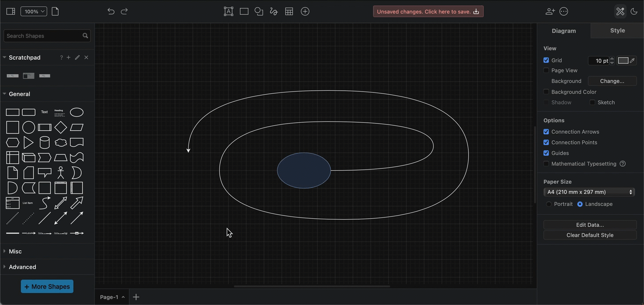644x305 pixels.
Task: Select the Portrait radio button
Action: pos(549,204)
